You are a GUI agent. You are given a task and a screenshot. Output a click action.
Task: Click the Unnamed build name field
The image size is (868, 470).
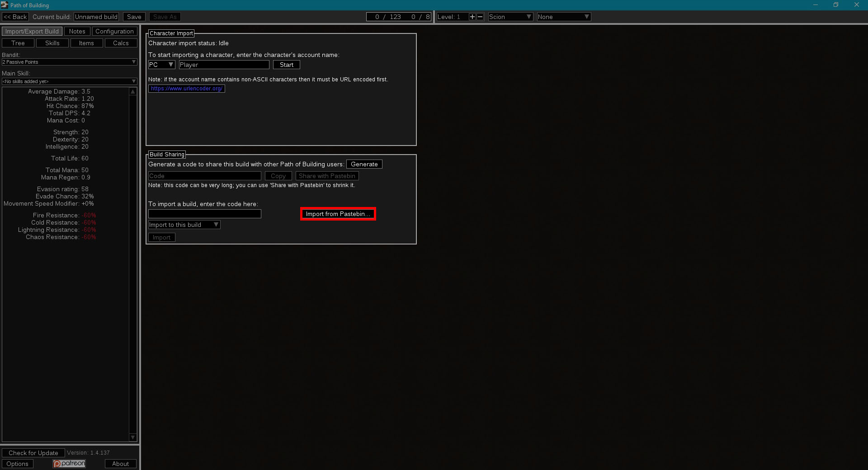96,17
